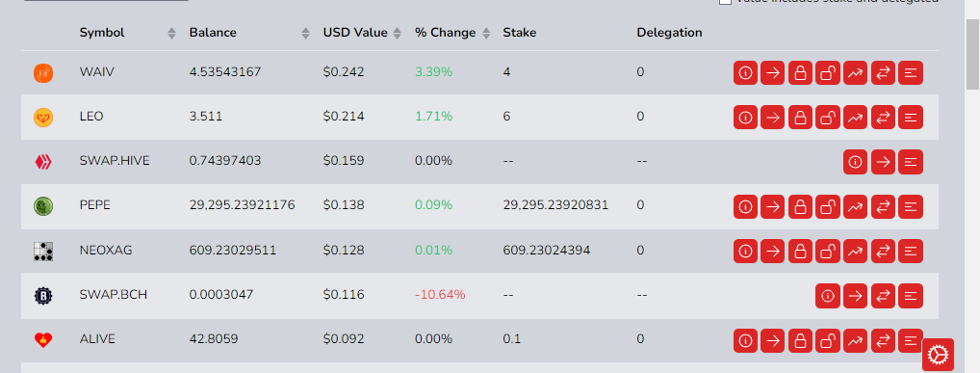Show PEPE token info
Screen dimensions: 980x373
coord(745,206)
